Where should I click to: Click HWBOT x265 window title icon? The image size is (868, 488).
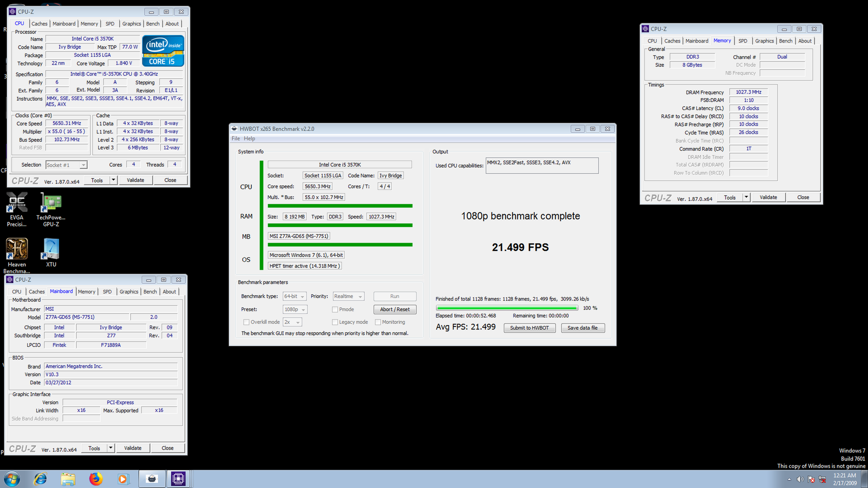235,129
